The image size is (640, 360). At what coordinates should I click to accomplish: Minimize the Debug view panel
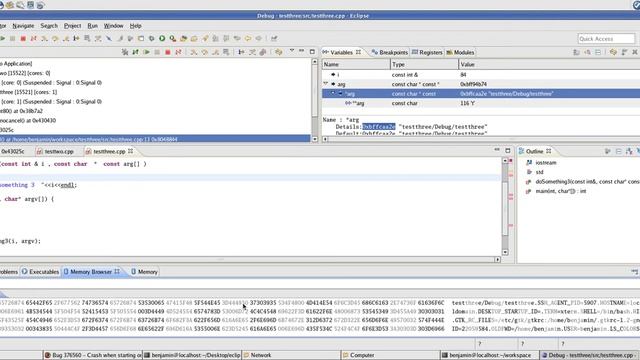pos(302,51)
